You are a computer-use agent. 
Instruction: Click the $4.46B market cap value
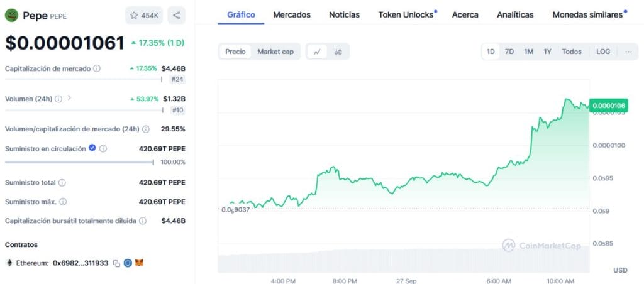coord(174,68)
